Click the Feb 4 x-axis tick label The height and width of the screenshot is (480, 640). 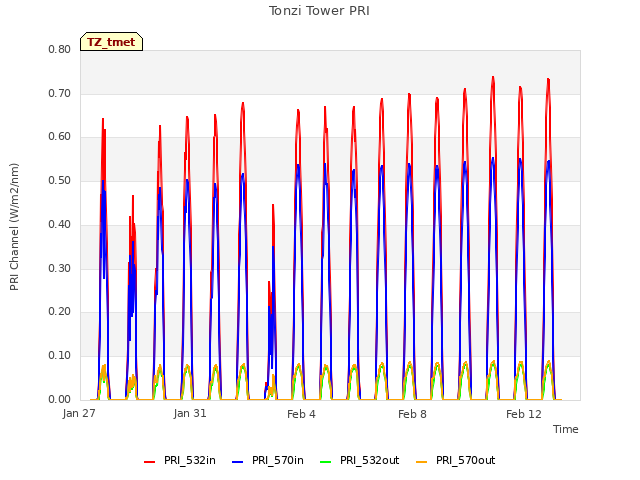[x=301, y=414]
